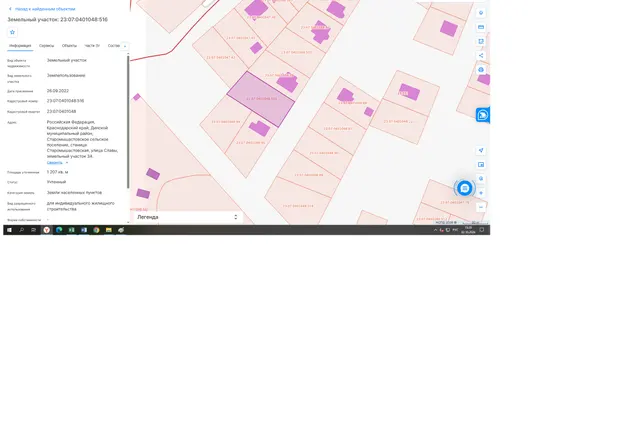Click the cadastral quarter value 23:07:0401048
Viewport: 640px width, 430px height.
coord(61,111)
